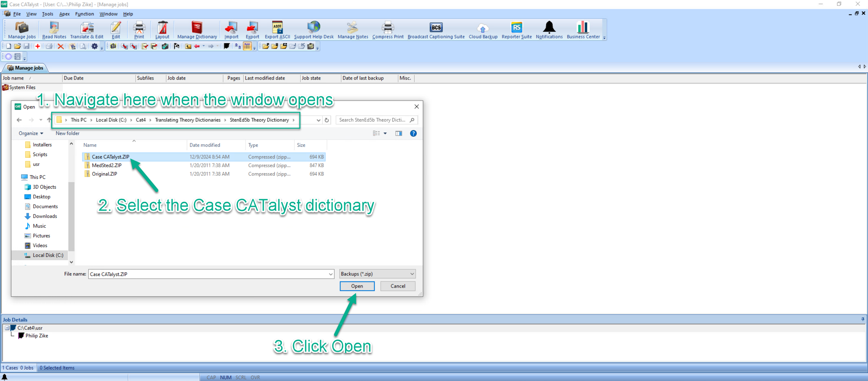Expand the address bar history dropdown

(318, 120)
